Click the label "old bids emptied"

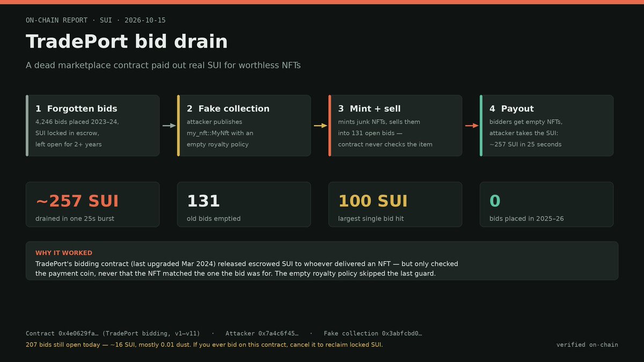(214, 219)
